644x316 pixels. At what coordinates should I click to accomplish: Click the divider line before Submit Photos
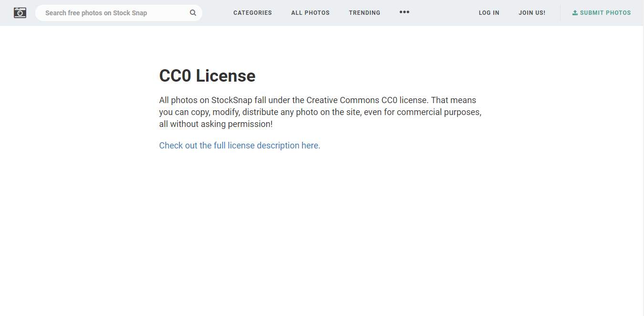coord(560,13)
